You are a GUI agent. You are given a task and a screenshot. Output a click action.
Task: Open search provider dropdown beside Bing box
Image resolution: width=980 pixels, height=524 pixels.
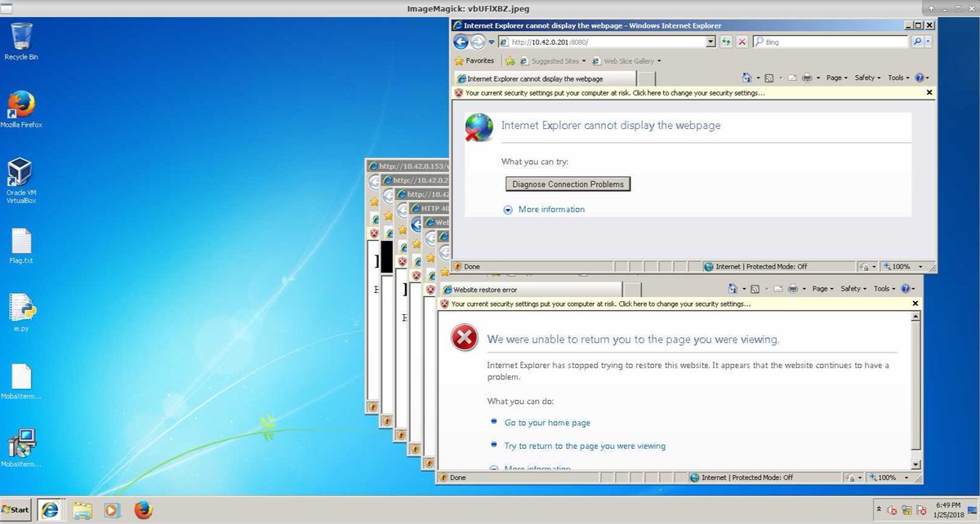tap(929, 42)
